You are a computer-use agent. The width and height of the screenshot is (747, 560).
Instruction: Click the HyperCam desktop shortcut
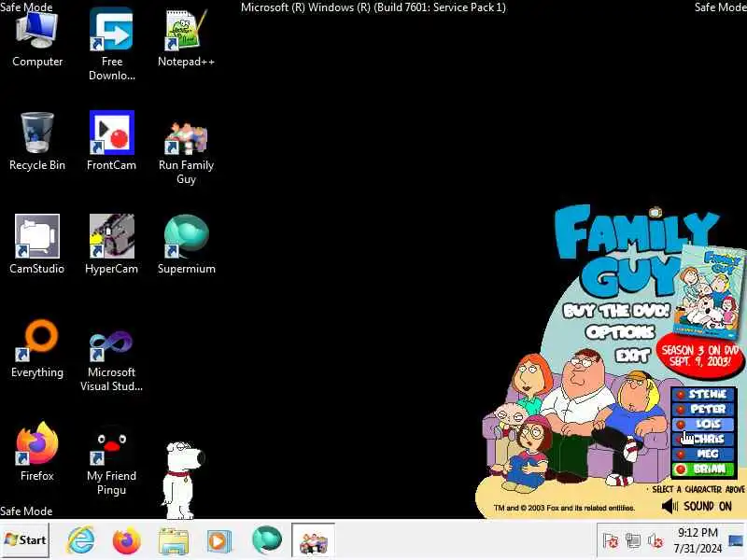point(111,245)
